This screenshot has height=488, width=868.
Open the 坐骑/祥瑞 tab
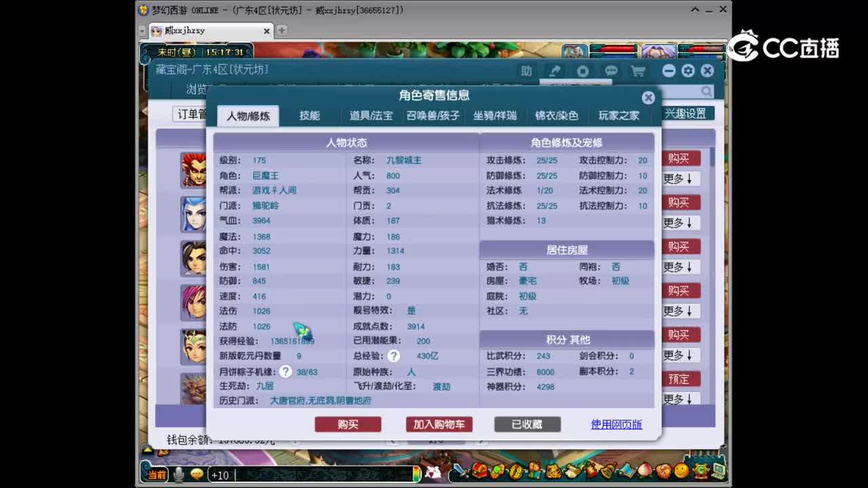(494, 116)
